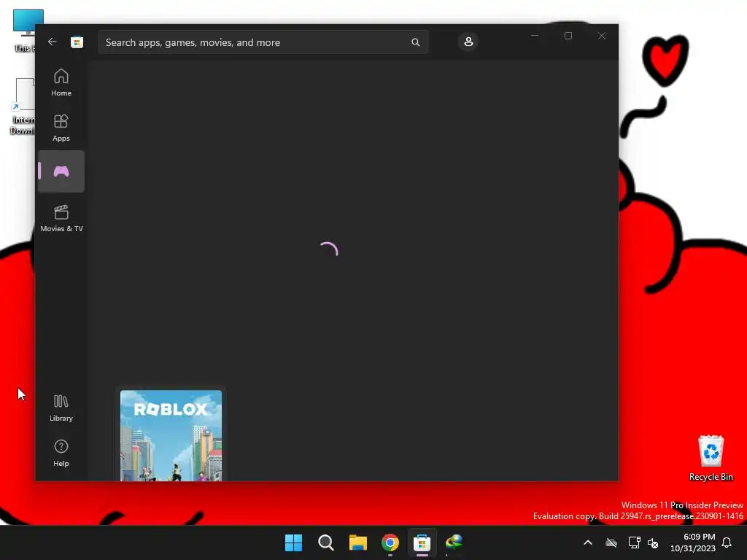Select the Recycle Bin desktop icon

point(711,458)
